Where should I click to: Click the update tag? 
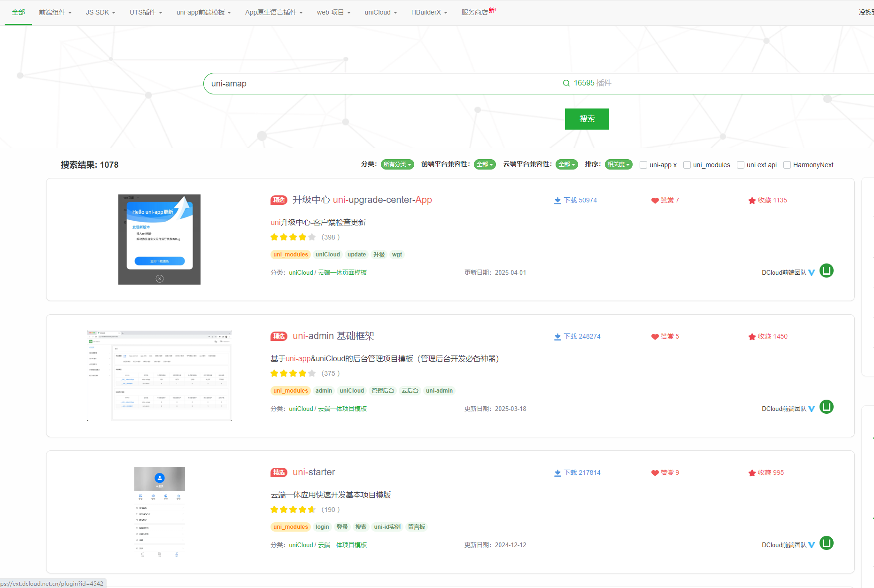click(356, 255)
